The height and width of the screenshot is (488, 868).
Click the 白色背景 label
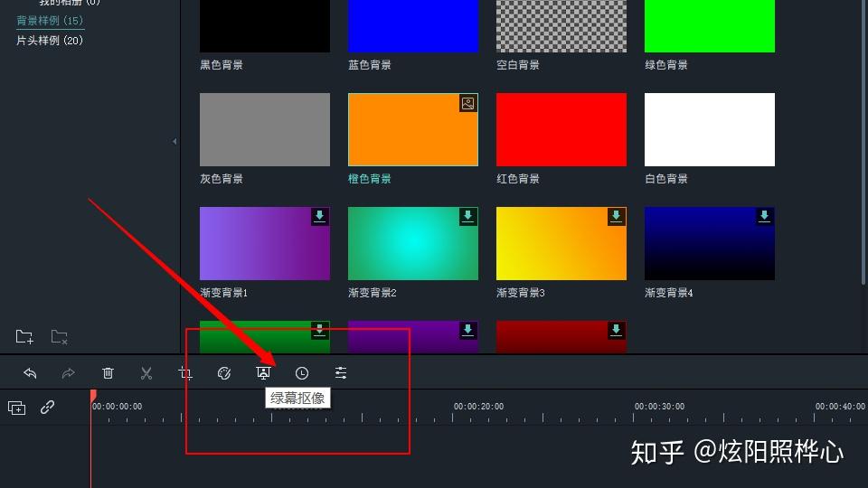666,179
